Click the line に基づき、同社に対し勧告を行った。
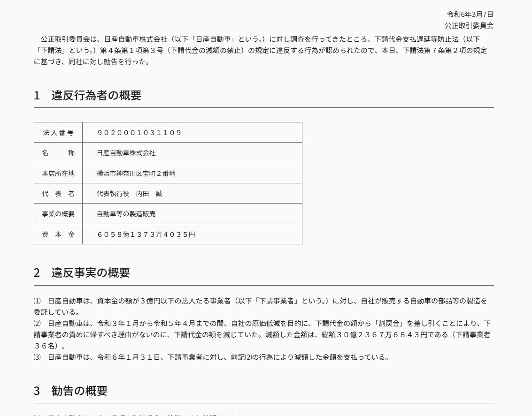Screen dimensions: 532x416 pos(92,61)
